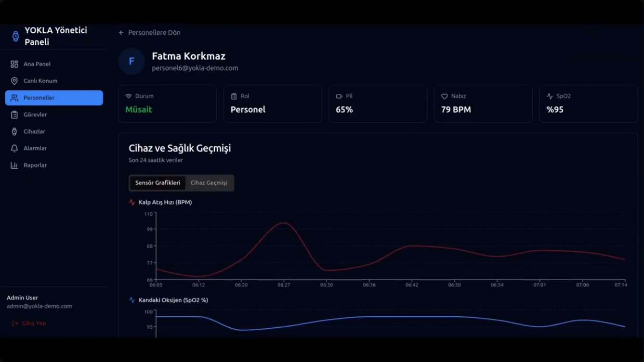The image size is (644, 362).
Task: Click the heart rate peak at 06:27
Action: [x=284, y=223]
